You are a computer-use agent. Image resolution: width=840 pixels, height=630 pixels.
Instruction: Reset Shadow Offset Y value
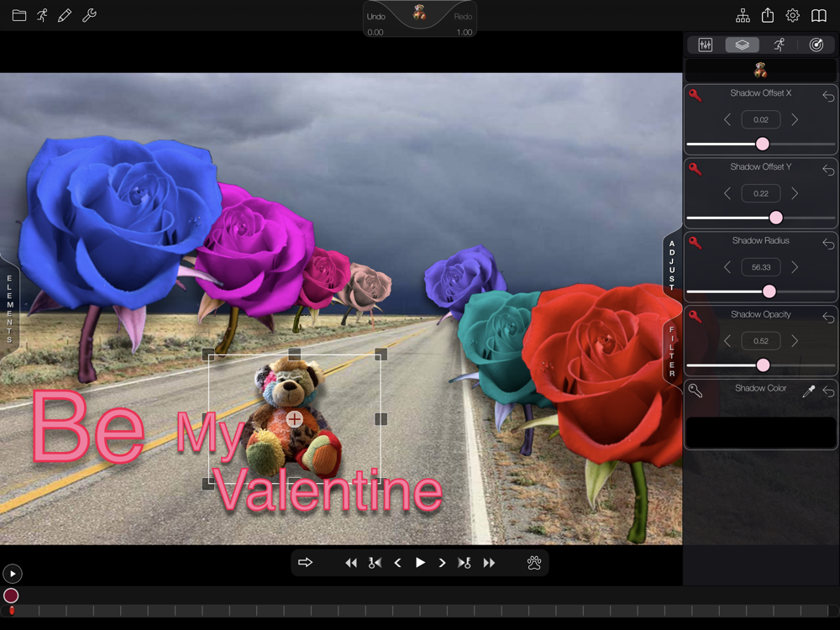828,171
